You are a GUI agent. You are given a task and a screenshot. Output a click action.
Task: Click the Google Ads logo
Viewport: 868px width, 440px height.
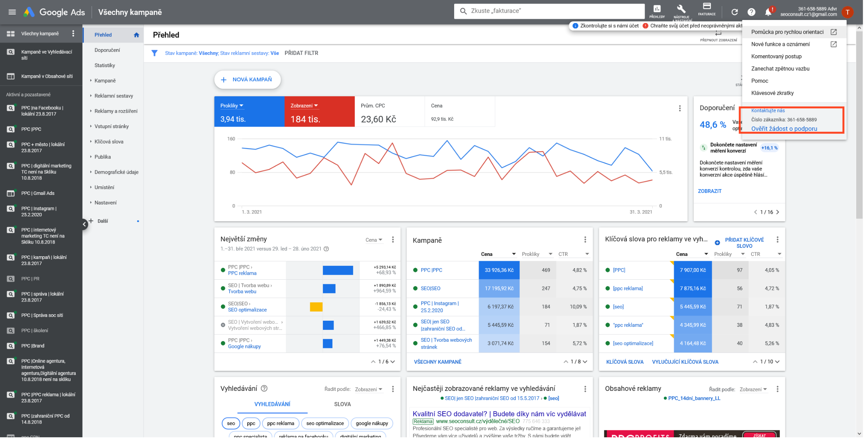point(54,12)
